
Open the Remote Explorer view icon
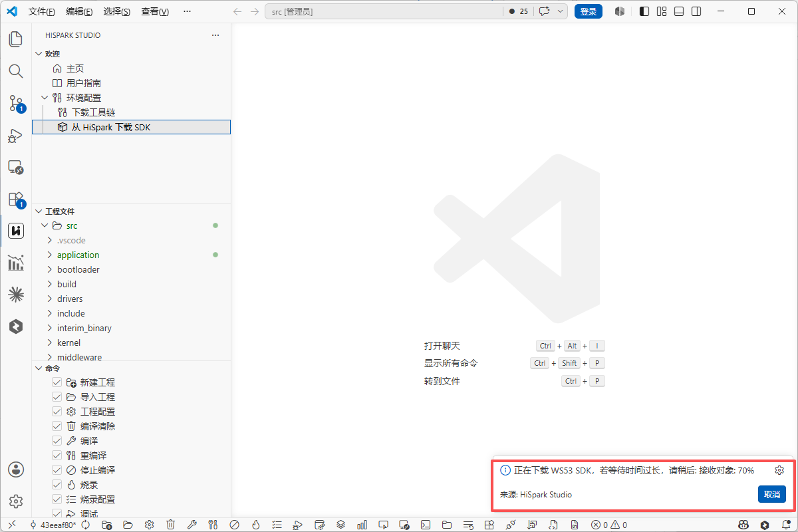click(16, 167)
